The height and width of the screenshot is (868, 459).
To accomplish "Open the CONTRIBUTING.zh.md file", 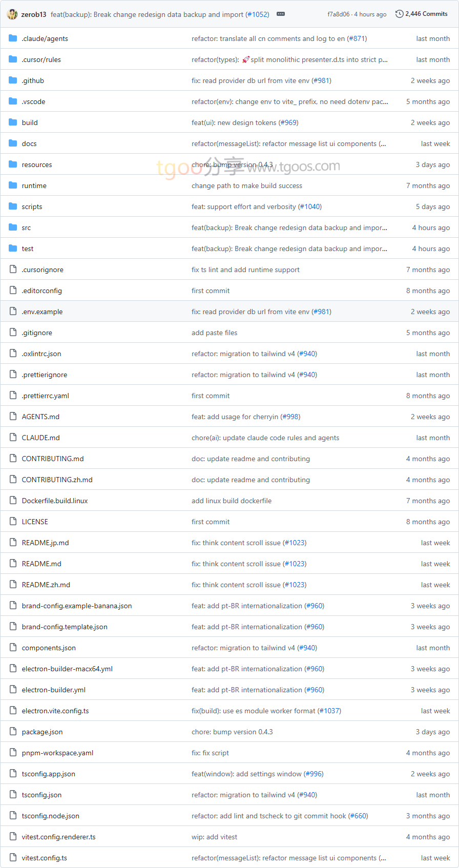I will click(57, 480).
